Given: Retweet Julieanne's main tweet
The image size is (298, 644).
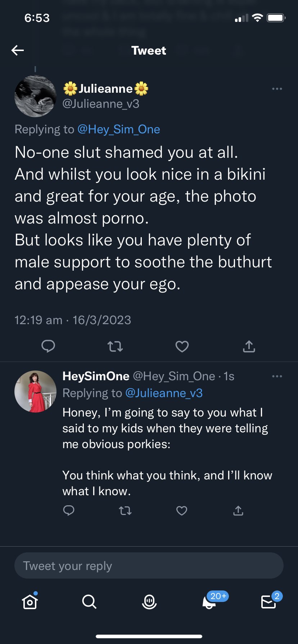Looking at the screenshot, I should 115,346.
